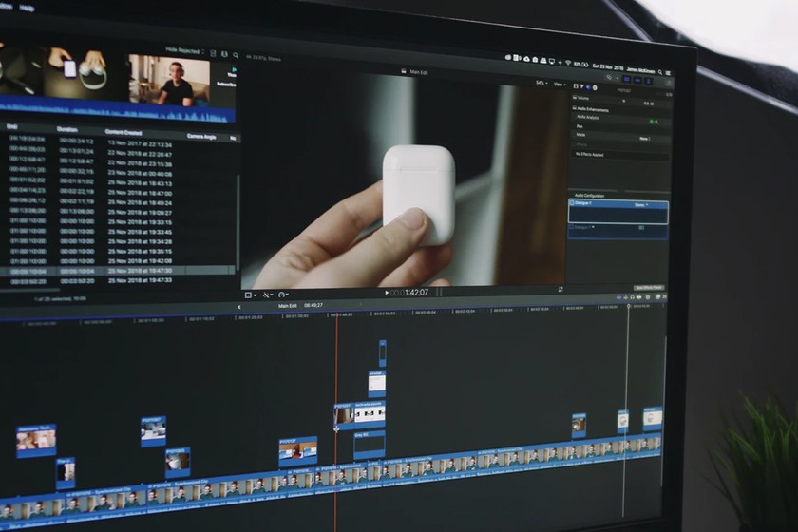The width and height of the screenshot is (798, 532).
Task: Click the Main Edit project name in timeline
Action: [x=288, y=306]
